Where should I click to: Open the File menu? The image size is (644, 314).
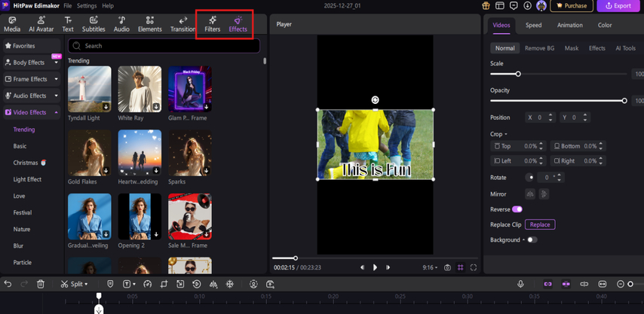pyautogui.click(x=68, y=6)
